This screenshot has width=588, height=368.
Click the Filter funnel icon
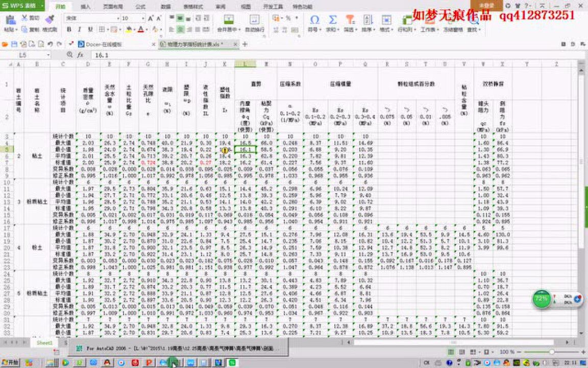350,19
